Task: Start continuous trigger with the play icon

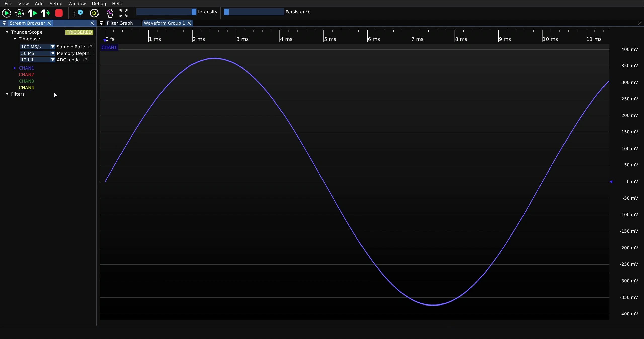Action: click(7, 13)
